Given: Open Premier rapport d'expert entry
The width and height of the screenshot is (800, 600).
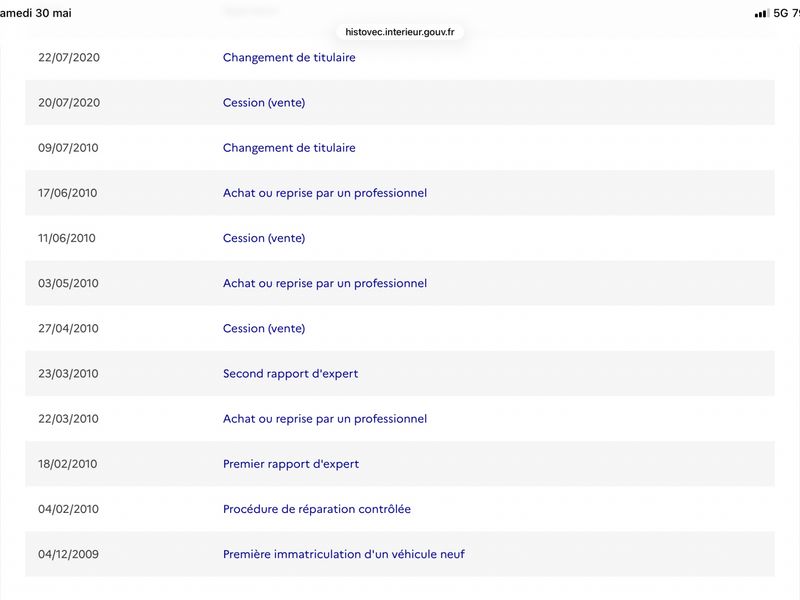Looking at the screenshot, I should coord(399,464).
